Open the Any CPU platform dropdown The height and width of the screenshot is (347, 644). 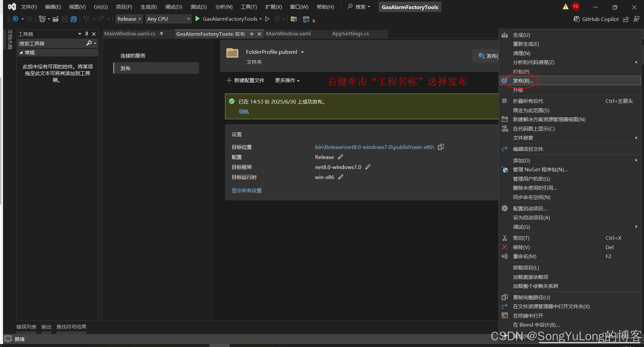point(188,19)
